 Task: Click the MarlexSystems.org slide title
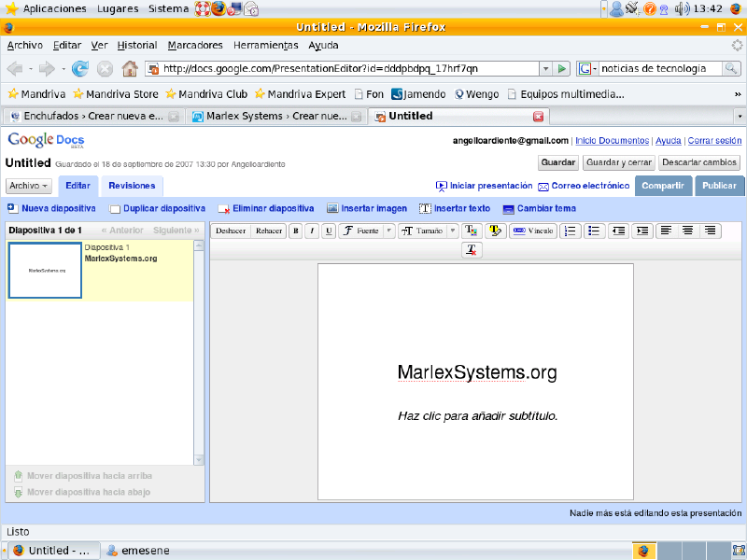477,372
